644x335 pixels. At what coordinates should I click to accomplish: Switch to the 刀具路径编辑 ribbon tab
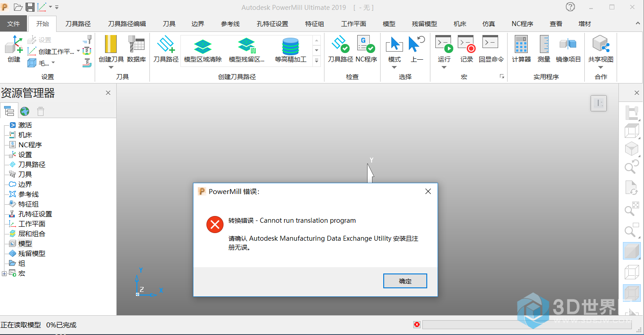click(x=127, y=24)
